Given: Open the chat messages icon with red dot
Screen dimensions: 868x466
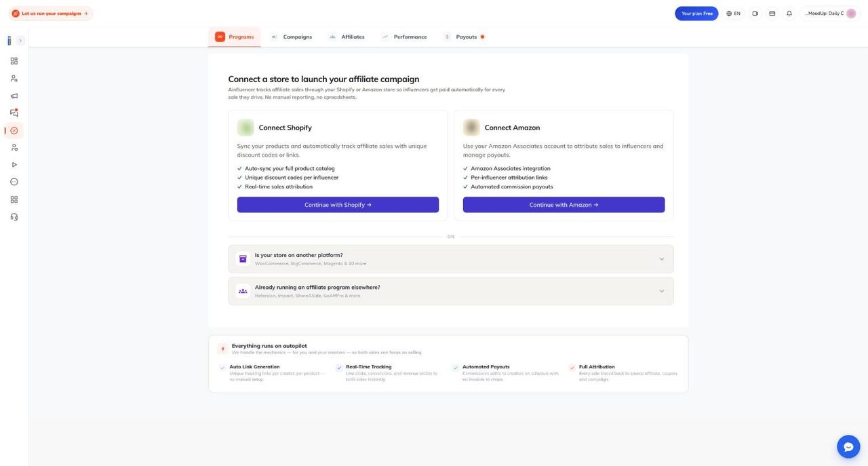Looking at the screenshot, I should (x=14, y=113).
